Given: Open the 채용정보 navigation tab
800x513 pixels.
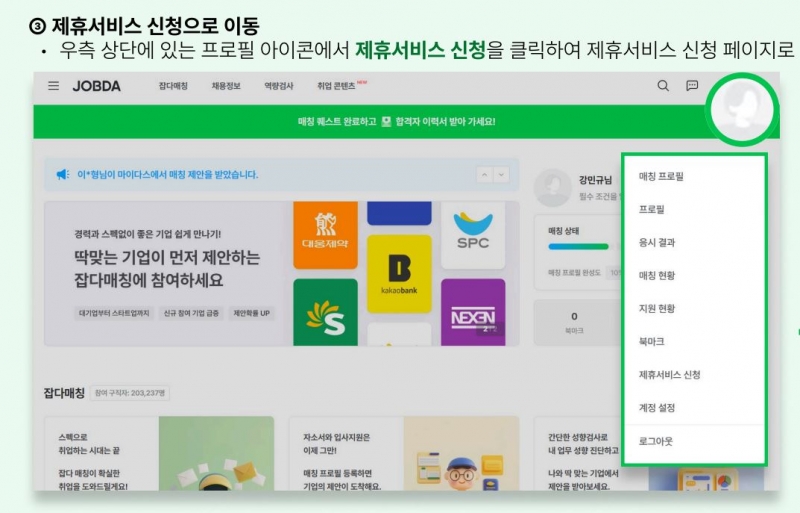Looking at the screenshot, I should pos(226,87).
